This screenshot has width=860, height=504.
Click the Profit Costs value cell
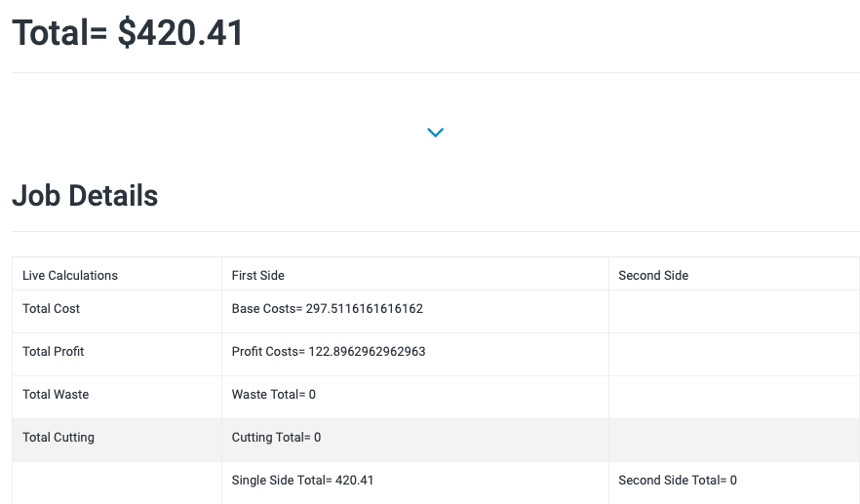coord(415,354)
